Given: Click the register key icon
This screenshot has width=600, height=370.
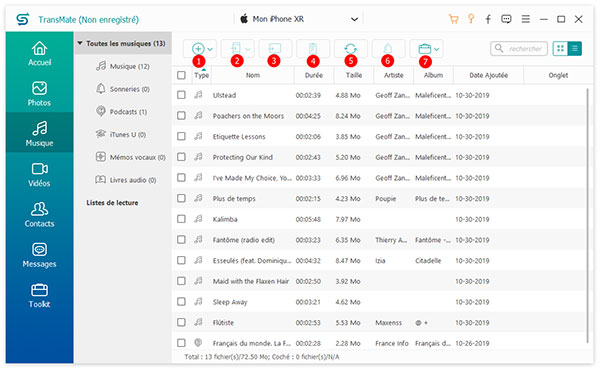Looking at the screenshot, I should pos(471,19).
